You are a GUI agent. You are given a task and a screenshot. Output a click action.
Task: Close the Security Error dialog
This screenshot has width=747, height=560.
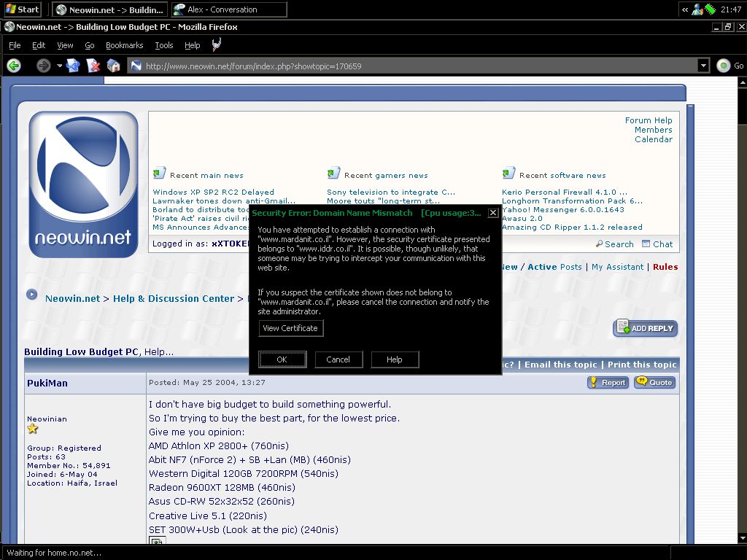coord(493,213)
